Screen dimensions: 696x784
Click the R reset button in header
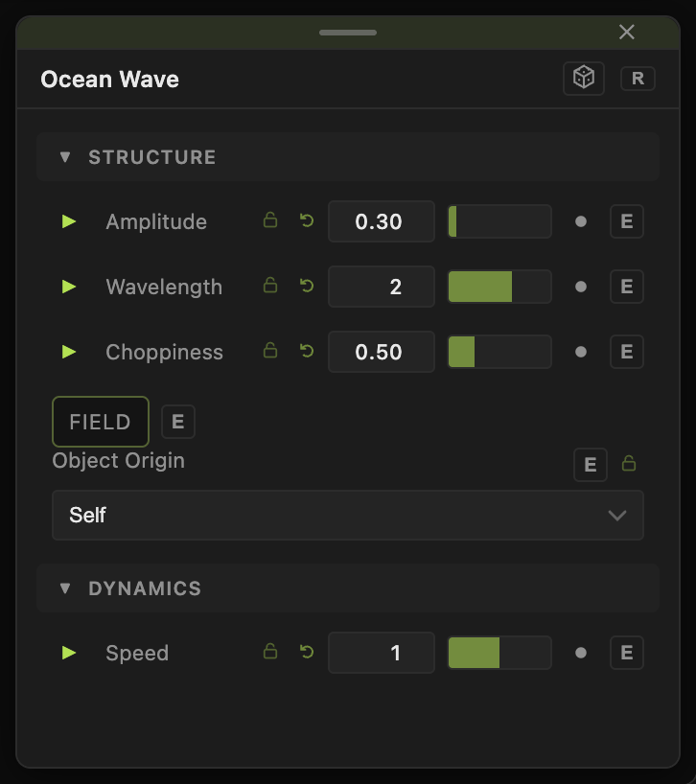tap(638, 79)
